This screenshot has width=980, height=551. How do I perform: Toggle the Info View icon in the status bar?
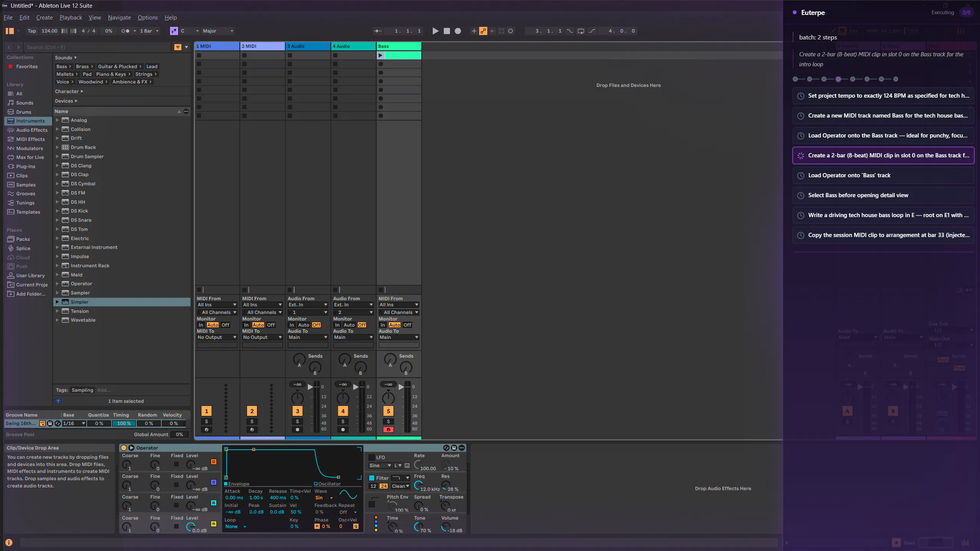(9, 543)
